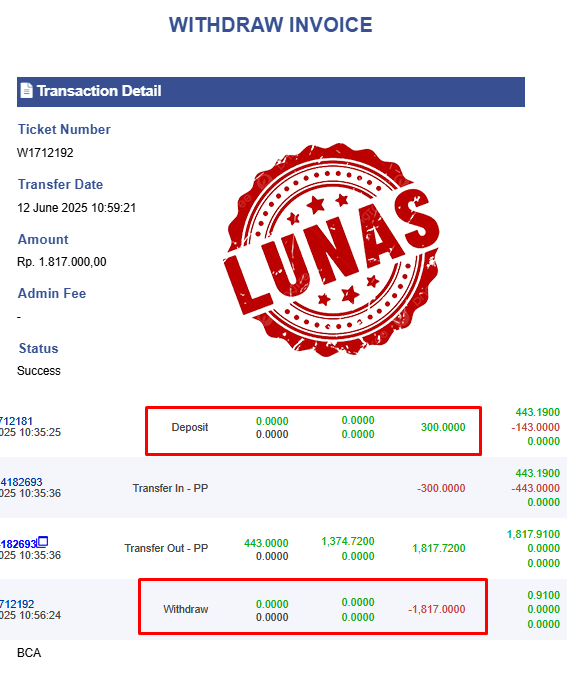Click the WITHDRAW INVOICE title
567x682 pixels.
(x=270, y=25)
